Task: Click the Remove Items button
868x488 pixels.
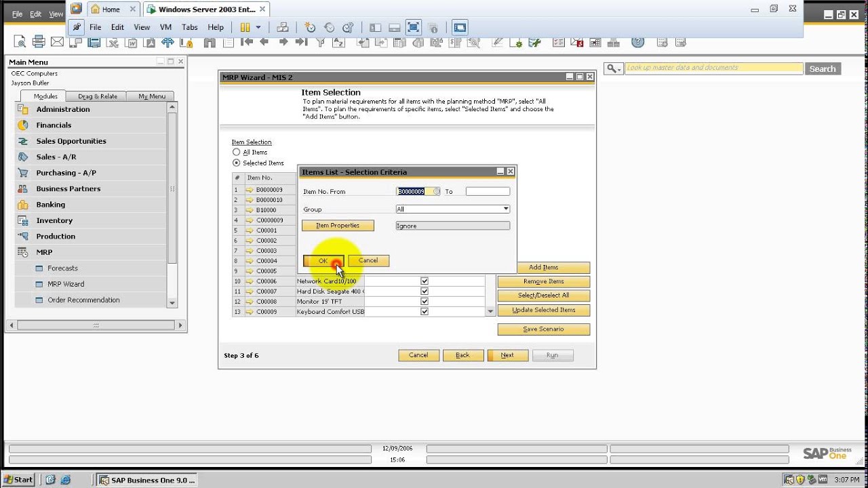Action: tap(543, 282)
